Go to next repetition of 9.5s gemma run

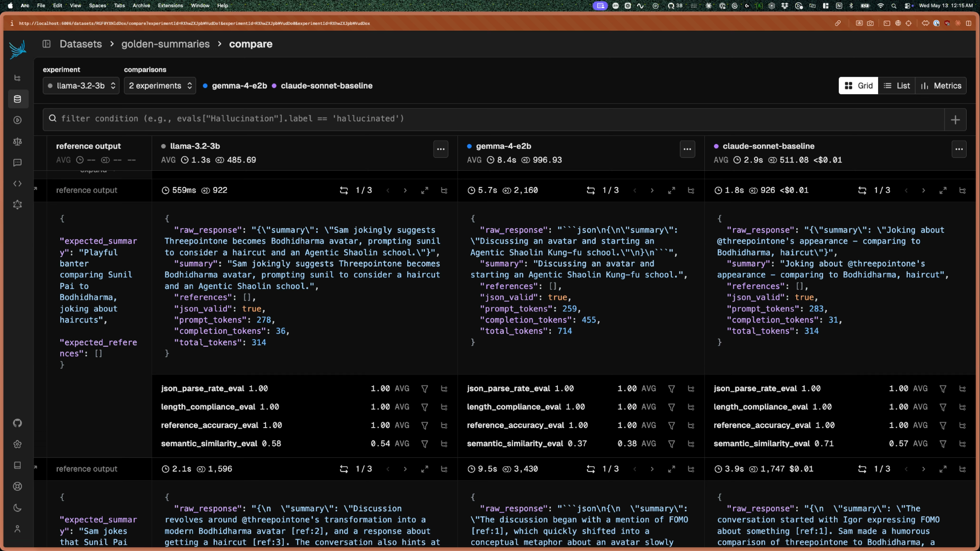coord(652,469)
